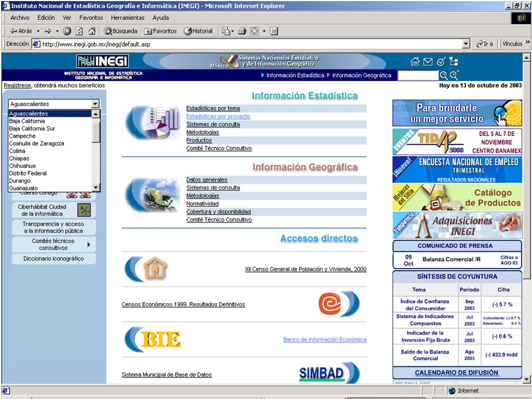The width and height of the screenshot is (532, 399).
Task: Click the INEGI logo
Action: (x=103, y=61)
